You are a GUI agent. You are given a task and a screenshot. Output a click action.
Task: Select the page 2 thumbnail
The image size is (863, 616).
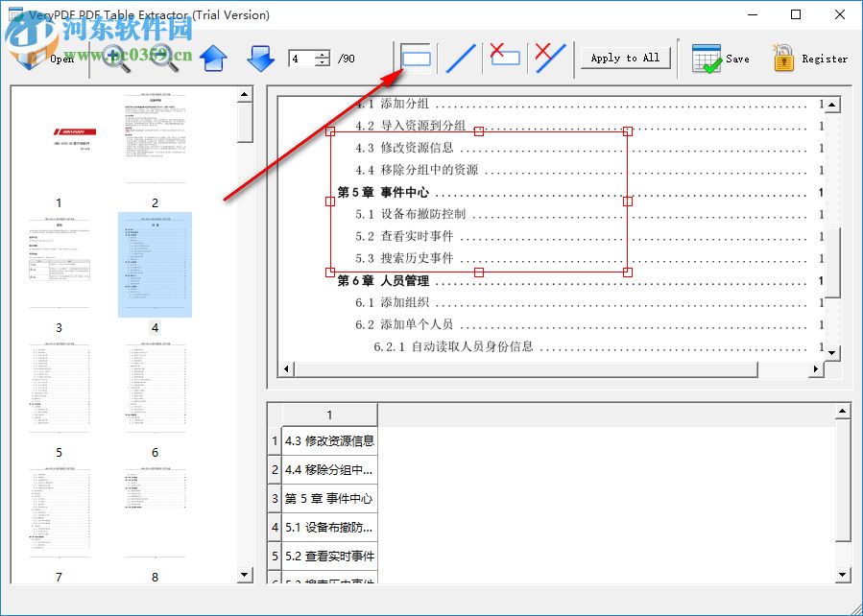coord(155,139)
